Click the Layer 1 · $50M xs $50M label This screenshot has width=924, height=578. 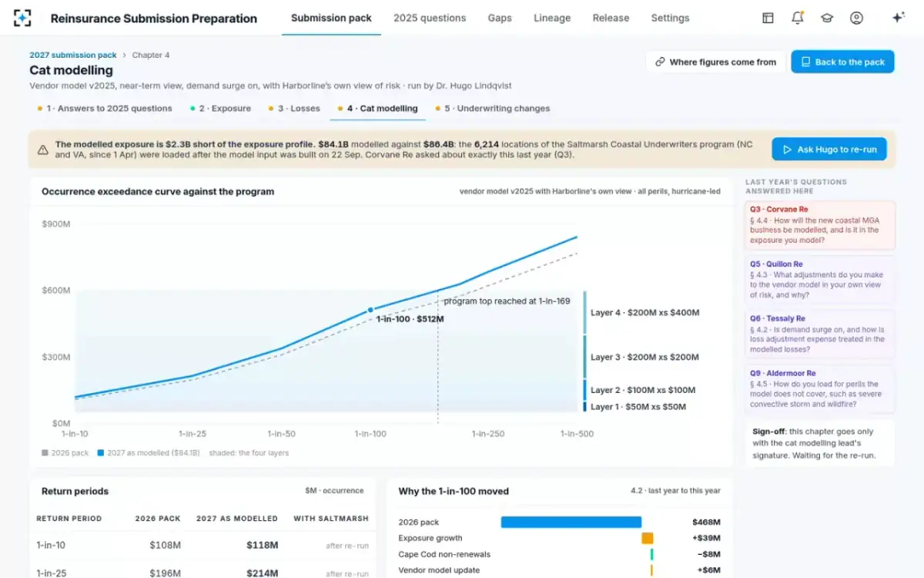638,407
